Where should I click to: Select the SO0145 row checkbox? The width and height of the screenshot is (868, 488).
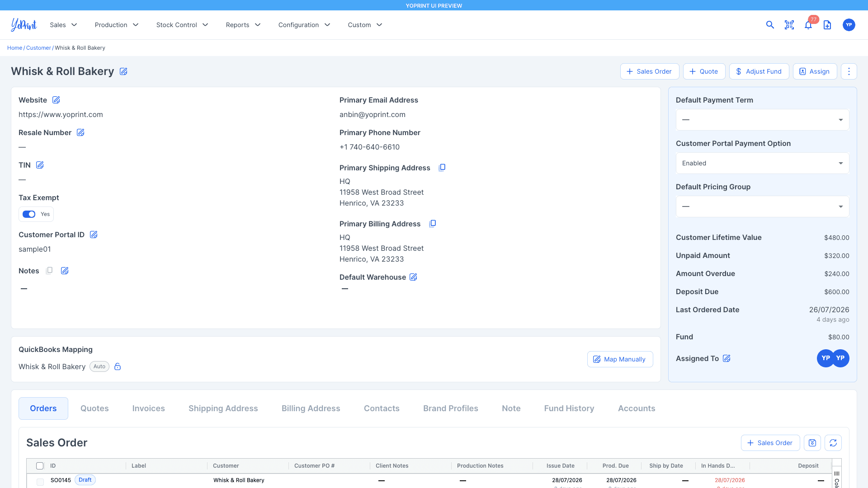point(40,482)
